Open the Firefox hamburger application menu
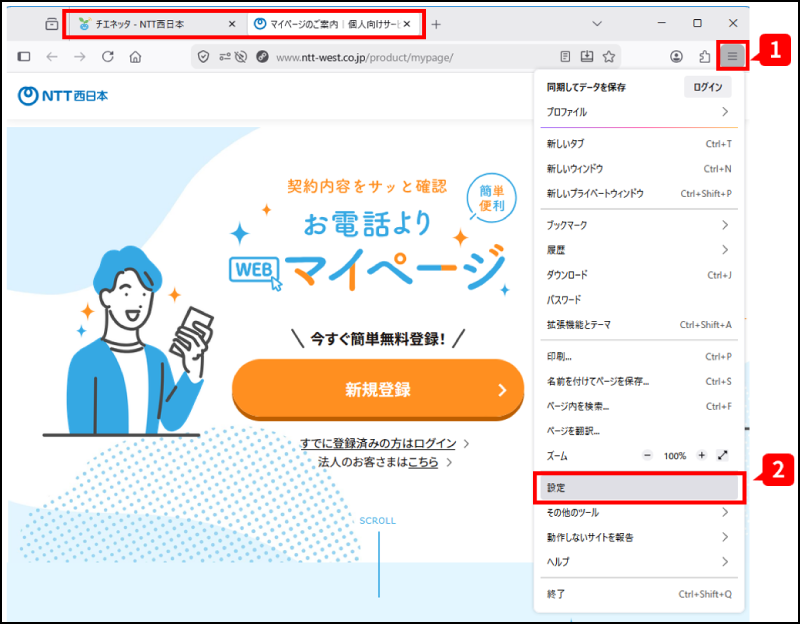The width and height of the screenshot is (800, 624). pos(732,56)
